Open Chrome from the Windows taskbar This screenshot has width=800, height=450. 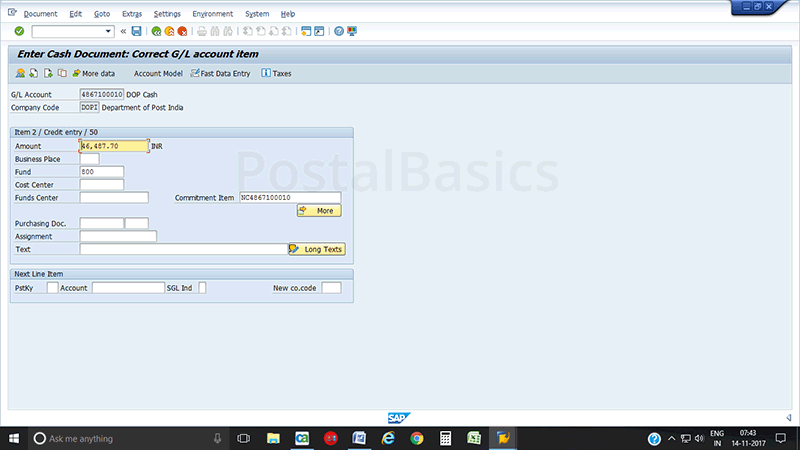click(x=417, y=438)
